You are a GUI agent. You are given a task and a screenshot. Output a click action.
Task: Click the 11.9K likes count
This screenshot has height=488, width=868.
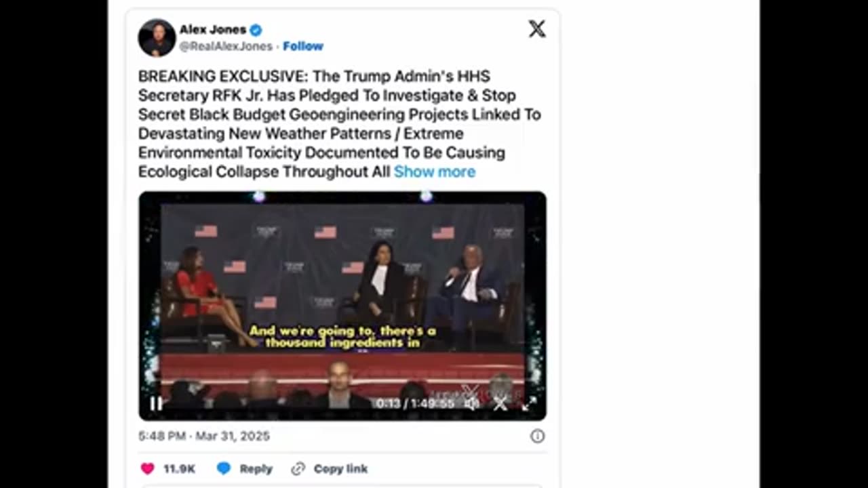[179, 468]
